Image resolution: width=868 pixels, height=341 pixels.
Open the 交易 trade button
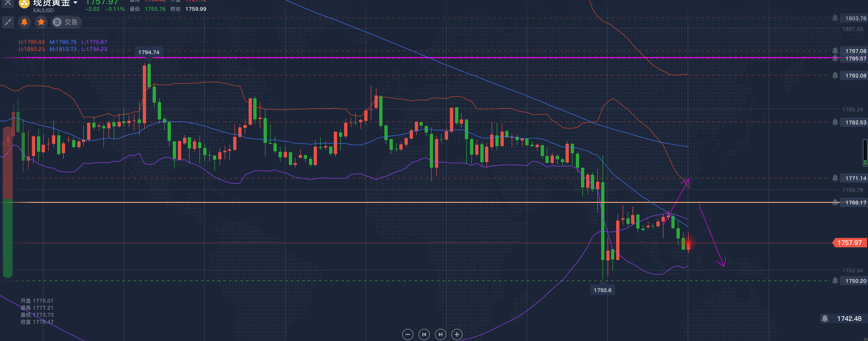66,22
